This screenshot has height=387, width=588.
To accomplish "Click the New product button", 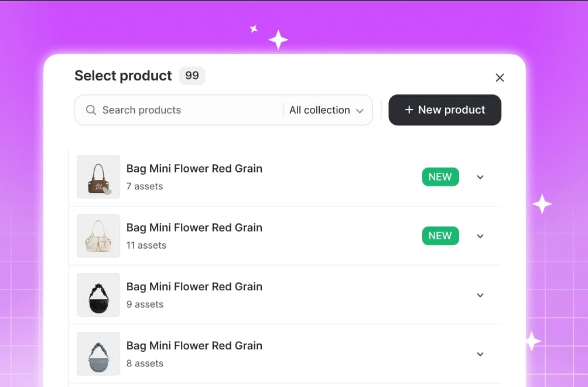I will [445, 110].
